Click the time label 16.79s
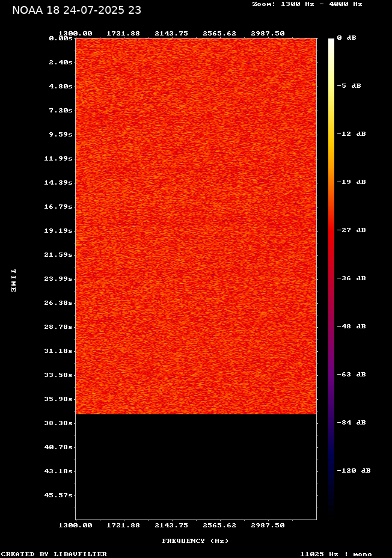 point(58,207)
